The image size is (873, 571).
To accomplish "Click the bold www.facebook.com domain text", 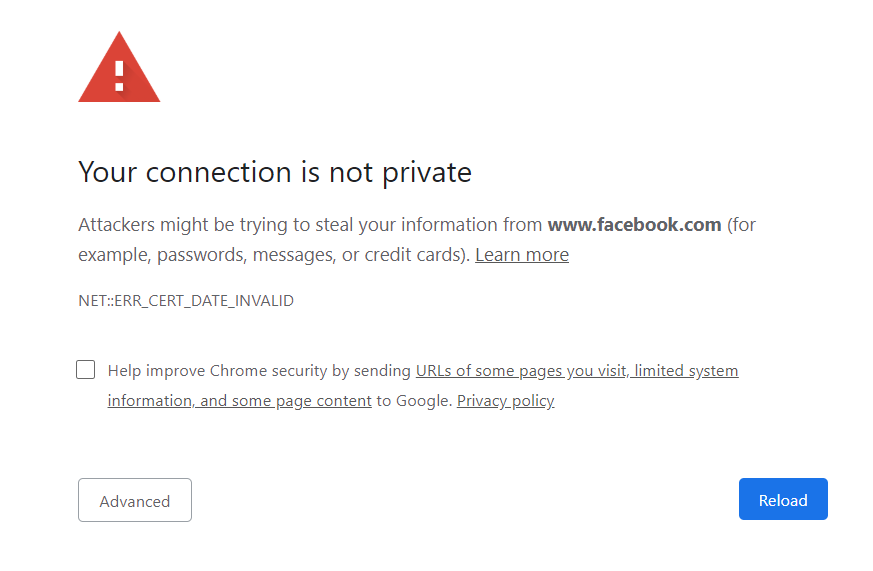I will (x=634, y=225).
